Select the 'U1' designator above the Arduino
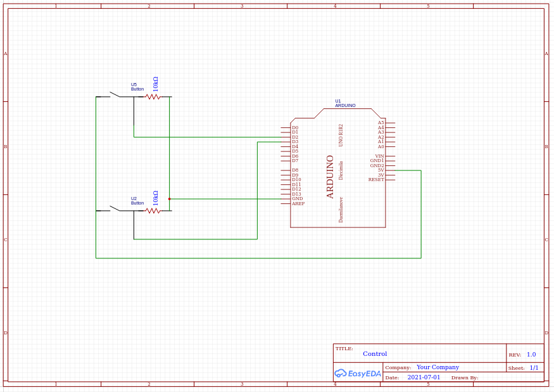Viewport: 554px width, 392px height. point(337,101)
